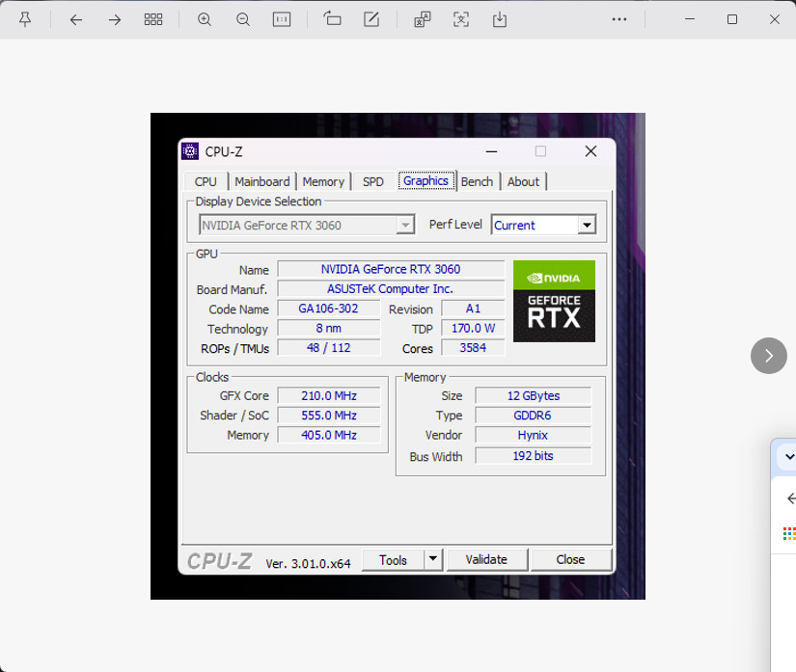Switch to the SPD tab
This screenshot has width=796, height=672.
(x=373, y=181)
